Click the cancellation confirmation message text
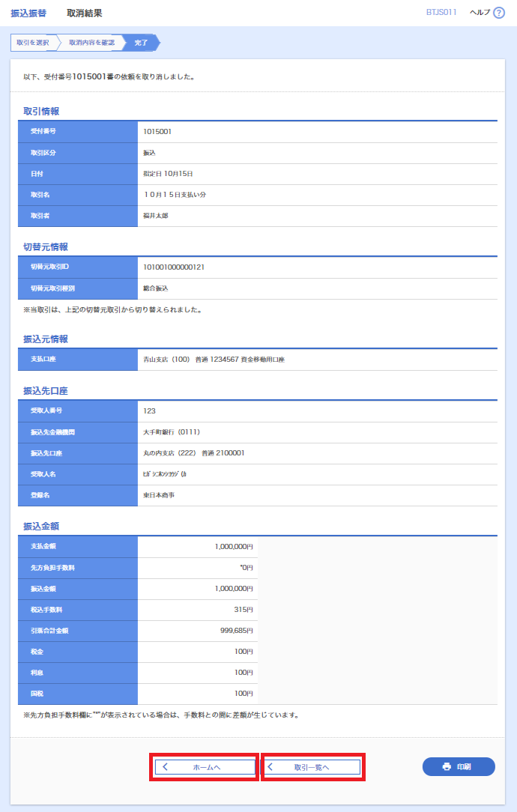 (x=109, y=76)
